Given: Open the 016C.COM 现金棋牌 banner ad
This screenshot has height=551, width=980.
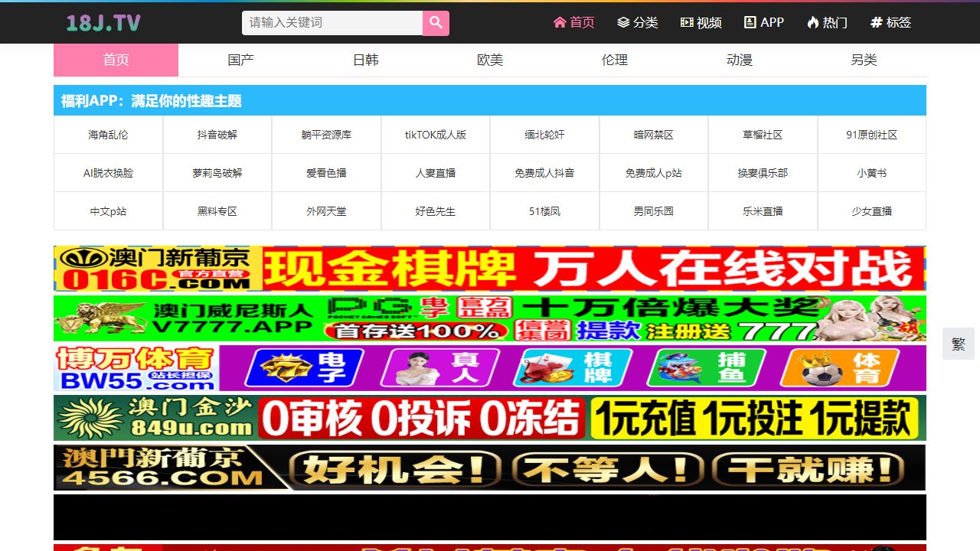Looking at the screenshot, I should click(x=490, y=269).
